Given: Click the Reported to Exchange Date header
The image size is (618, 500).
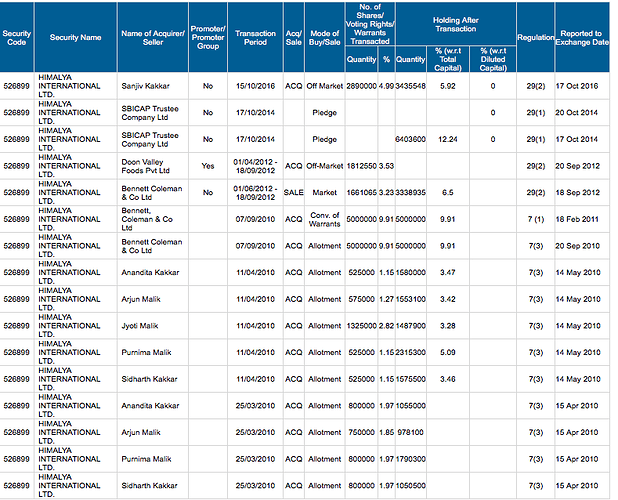Looking at the screenshot, I should click(584, 37).
